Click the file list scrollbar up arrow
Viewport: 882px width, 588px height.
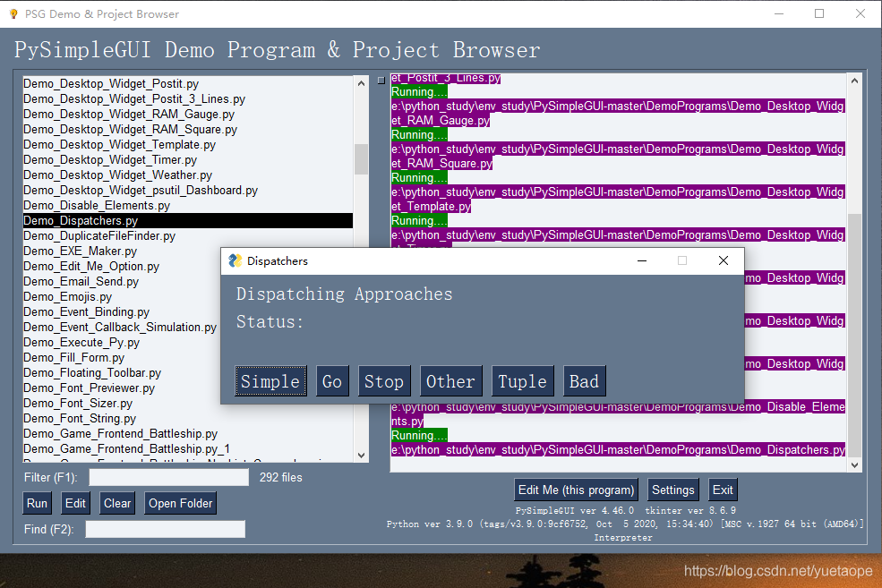pos(361,83)
